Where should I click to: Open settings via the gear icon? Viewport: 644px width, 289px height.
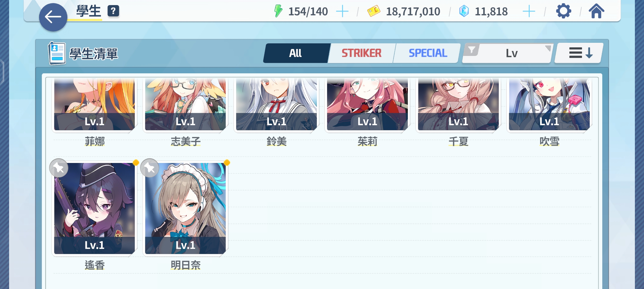click(x=563, y=11)
